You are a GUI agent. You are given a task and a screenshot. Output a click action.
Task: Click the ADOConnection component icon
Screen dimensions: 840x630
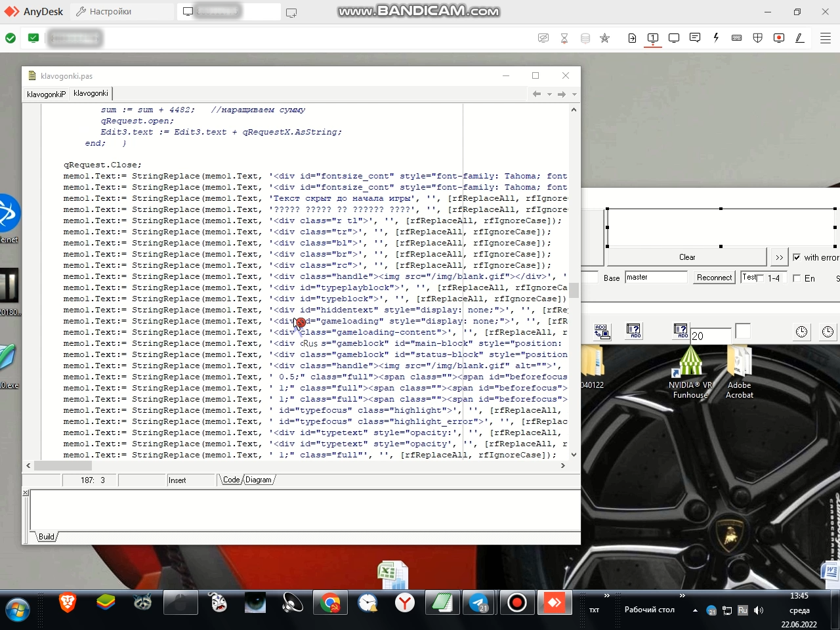602,331
